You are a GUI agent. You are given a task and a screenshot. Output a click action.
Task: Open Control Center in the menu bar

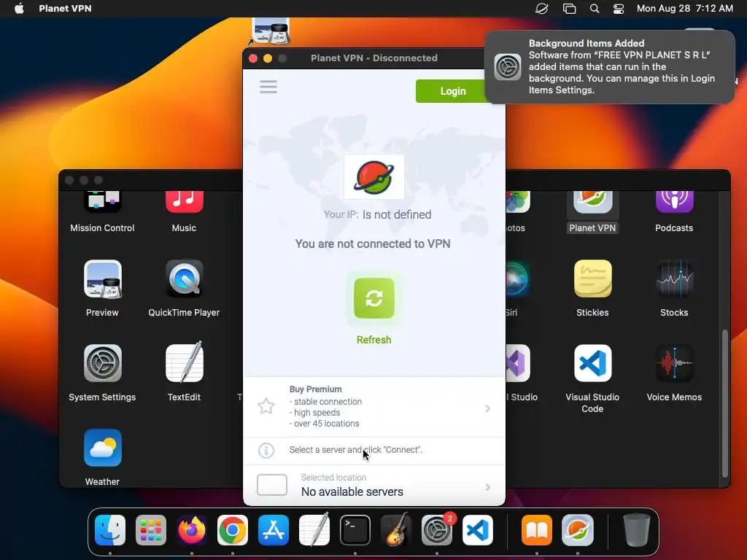point(619,9)
